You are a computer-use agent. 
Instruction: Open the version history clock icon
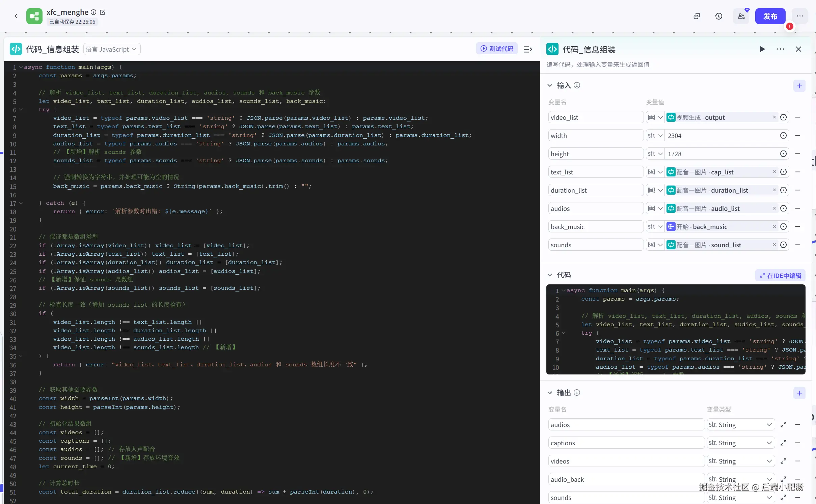(x=718, y=16)
